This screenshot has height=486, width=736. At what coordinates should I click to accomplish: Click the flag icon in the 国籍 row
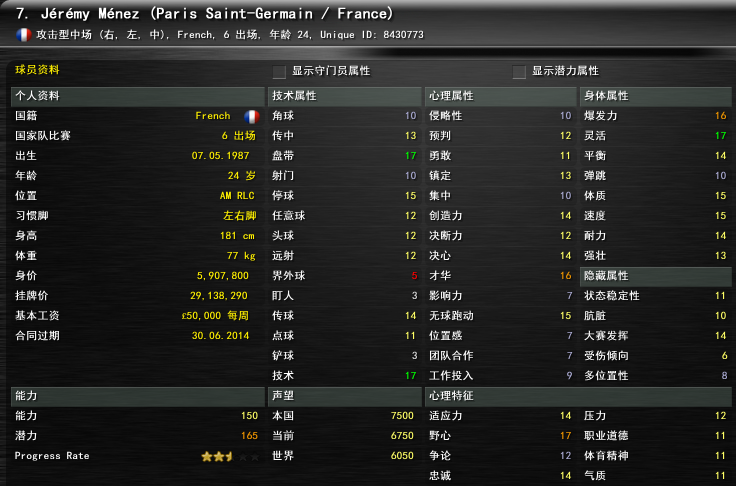pyautogui.click(x=252, y=116)
